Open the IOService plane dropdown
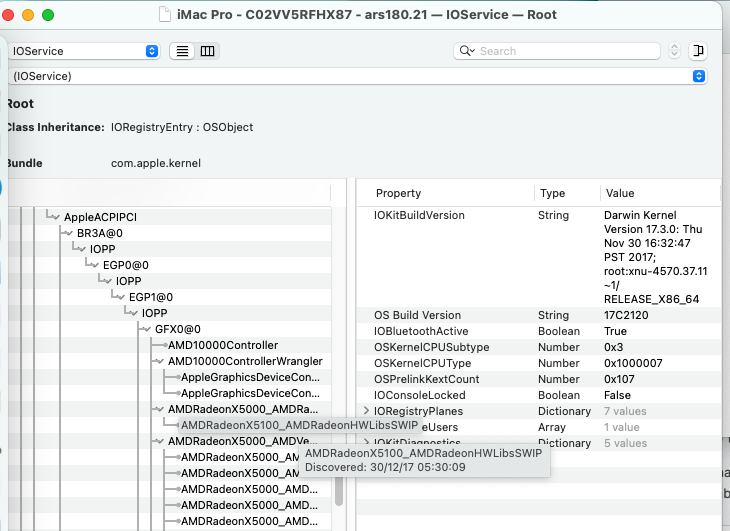730x531 pixels. pos(84,51)
